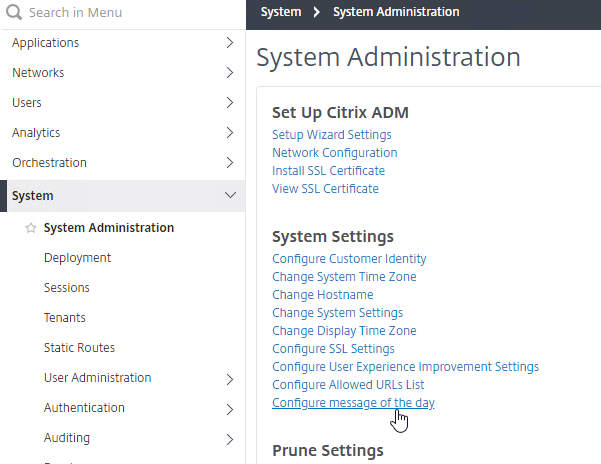
Task: Expand the Networks menu chevron
Action: tap(230, 72)
